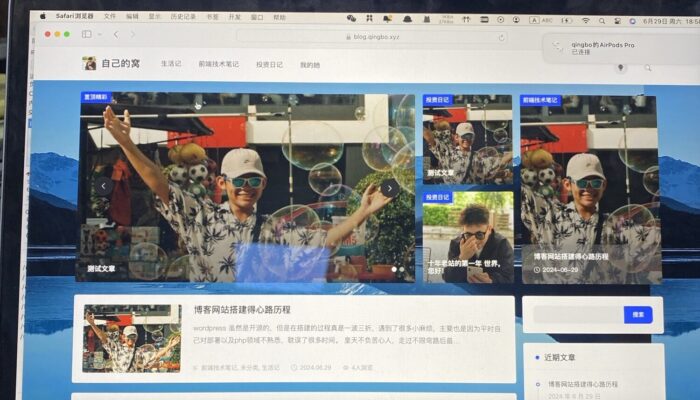Viewport: 700px width, 400px height.
Task: Open the 博客网站搭建得心路历程 link under 近期文章
Action: pyautogui.click(x=583, y=384)
